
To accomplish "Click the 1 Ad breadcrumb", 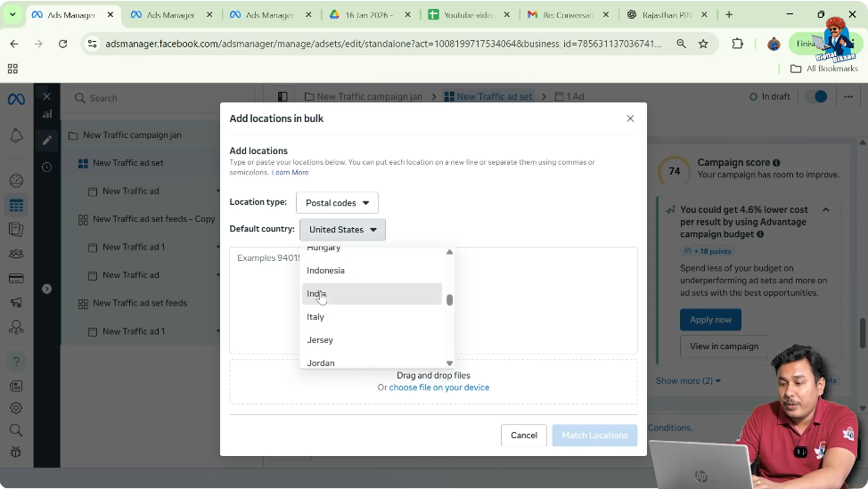I will [x=569, y=96].
